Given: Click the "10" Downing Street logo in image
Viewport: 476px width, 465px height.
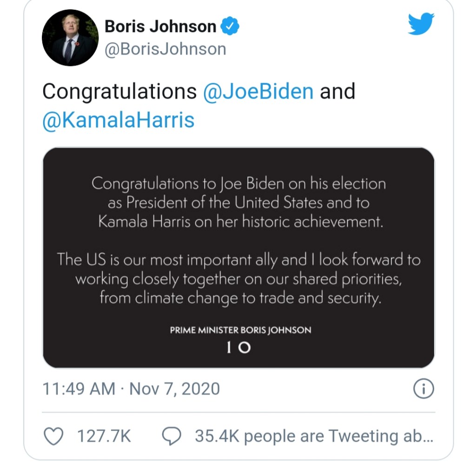Looking at the screenshot, I should [238, 347].
